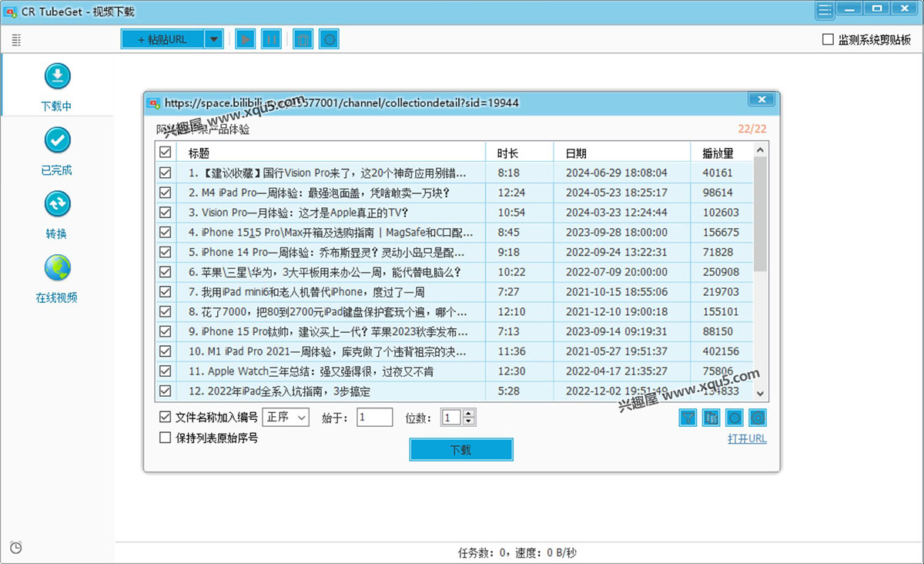Enable 保持列表原始序号 checkbox
Screen dimensions: 924x564
tap(165, 438)
